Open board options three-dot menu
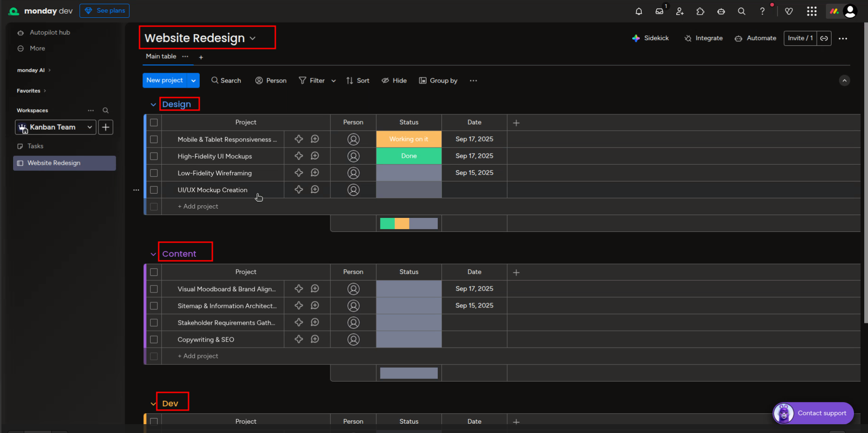This screenshot has height=433, width=868. pyautogui.click(x=843, y=39)
